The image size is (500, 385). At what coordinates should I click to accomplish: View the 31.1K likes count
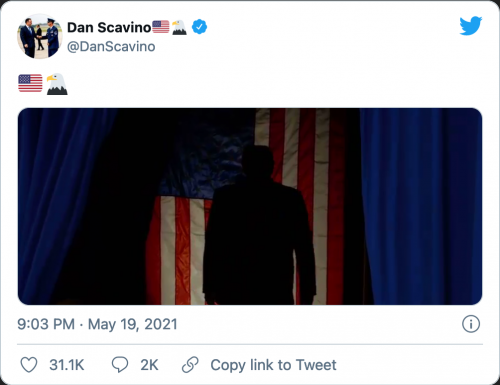click(67, 365)
